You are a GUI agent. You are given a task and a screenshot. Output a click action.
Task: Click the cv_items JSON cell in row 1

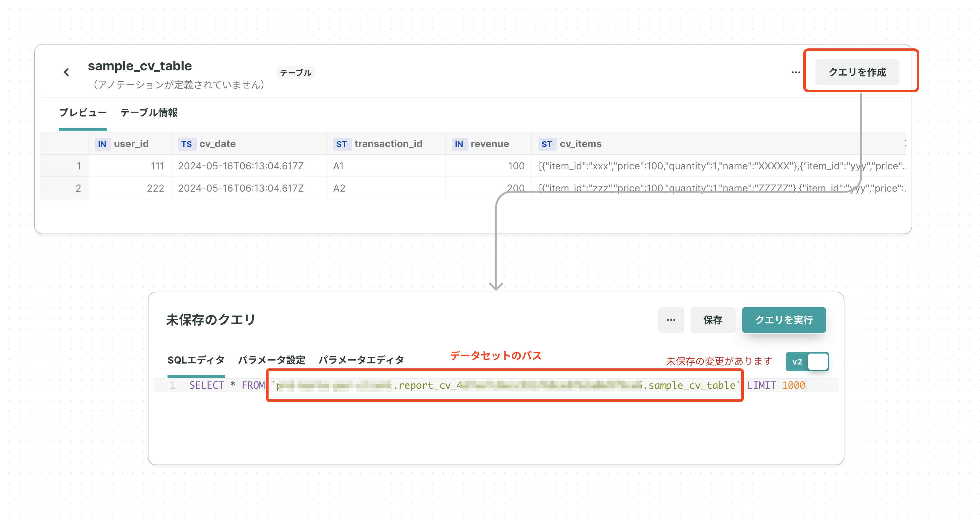point(719,166)
